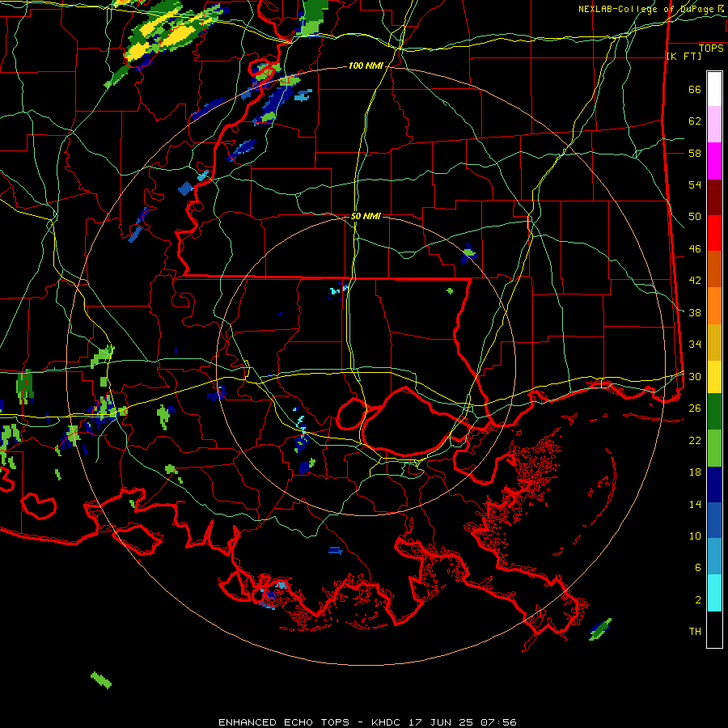Click the 46 value on the legend
The height and width of the screenshot is (728, 728).
coord(695,249)
